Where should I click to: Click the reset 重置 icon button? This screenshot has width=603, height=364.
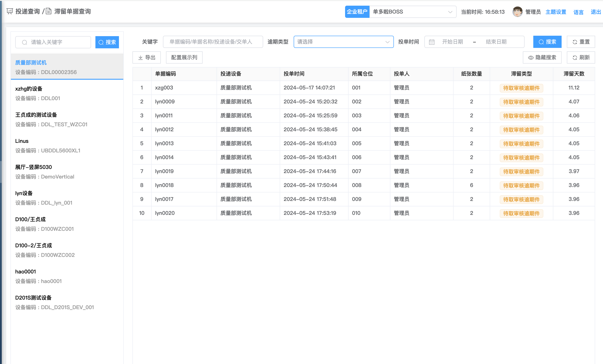click(x=581, y=42)
